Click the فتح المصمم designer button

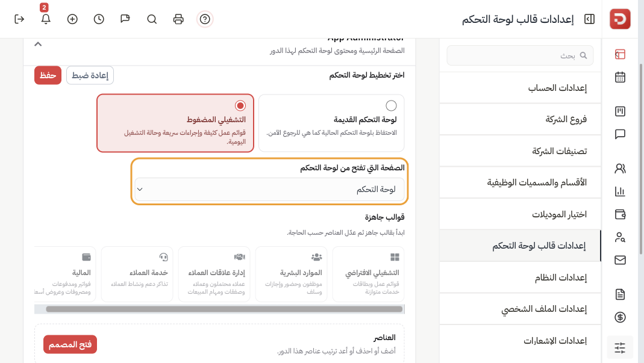coord(70,344)
